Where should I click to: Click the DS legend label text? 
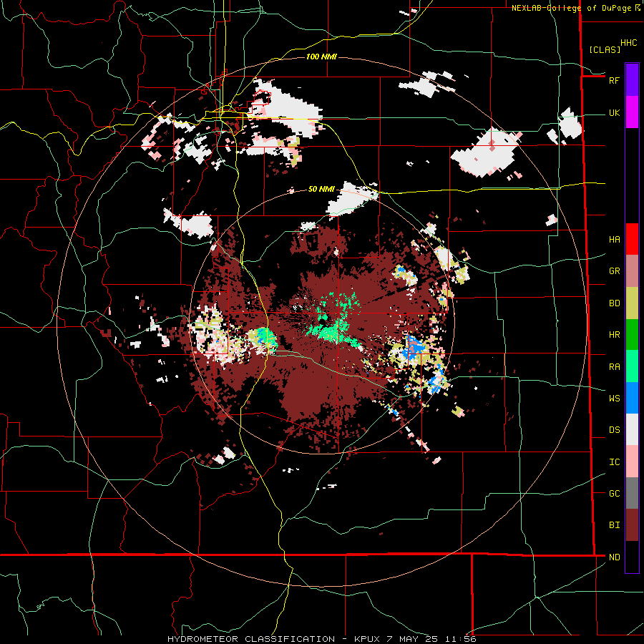[x=614, y=430]
